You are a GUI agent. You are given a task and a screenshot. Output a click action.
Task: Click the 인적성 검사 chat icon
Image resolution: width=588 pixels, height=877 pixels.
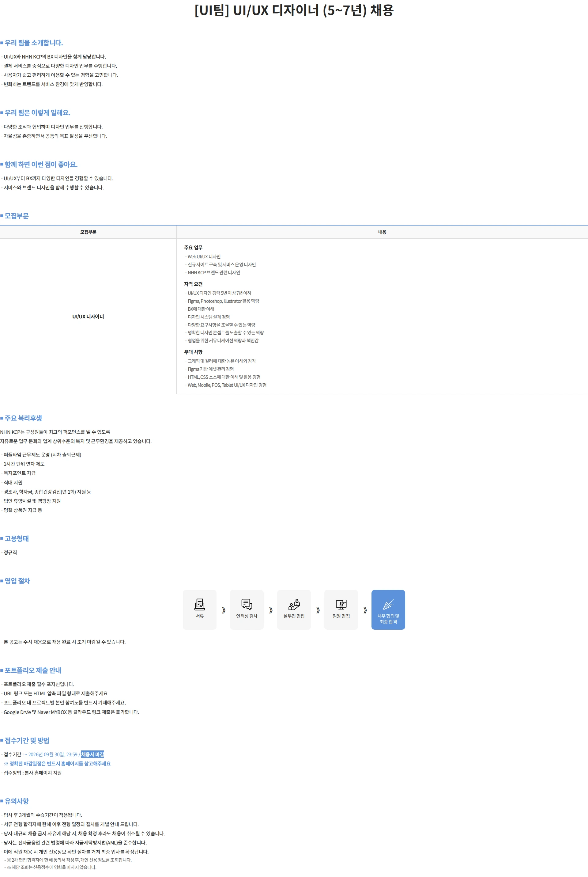point(247,604)
